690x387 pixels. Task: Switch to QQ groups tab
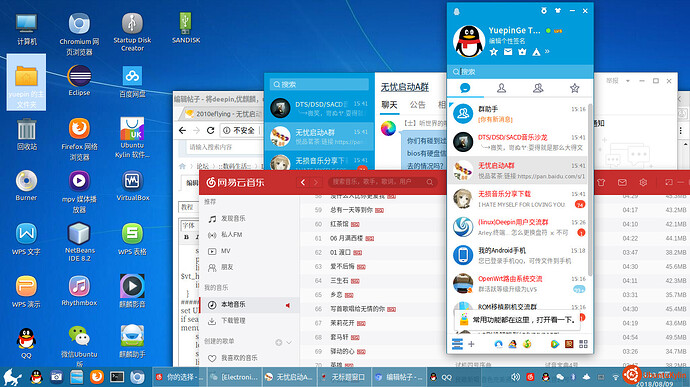pos(538,88)
